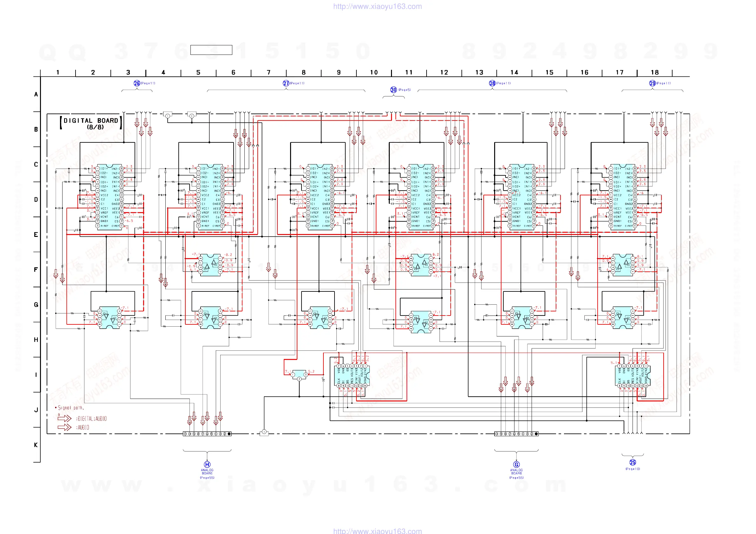The height and width of the screenshot is (534, 756).
Task: Click the circled H analog board marker
Action: coord(207,464)
